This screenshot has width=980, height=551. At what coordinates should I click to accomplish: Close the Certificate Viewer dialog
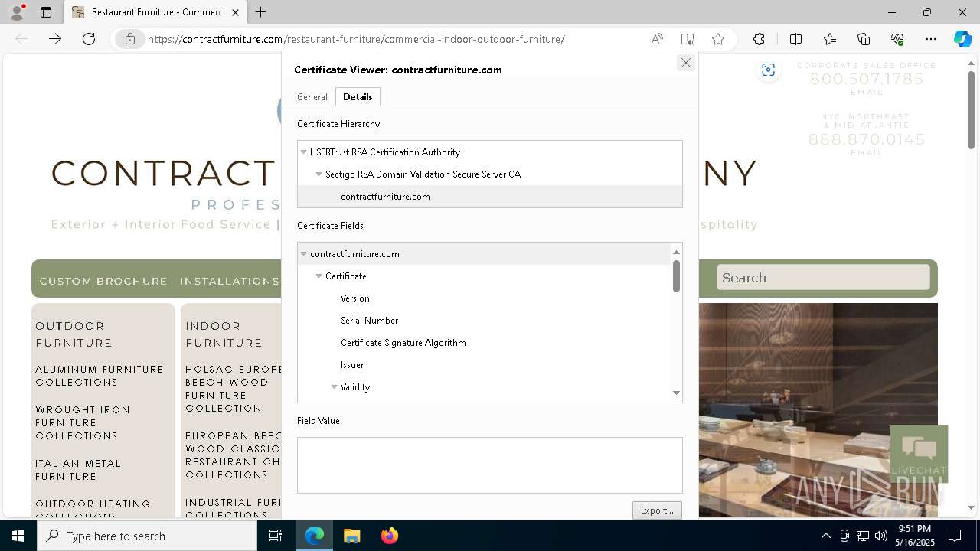[686, 63]
